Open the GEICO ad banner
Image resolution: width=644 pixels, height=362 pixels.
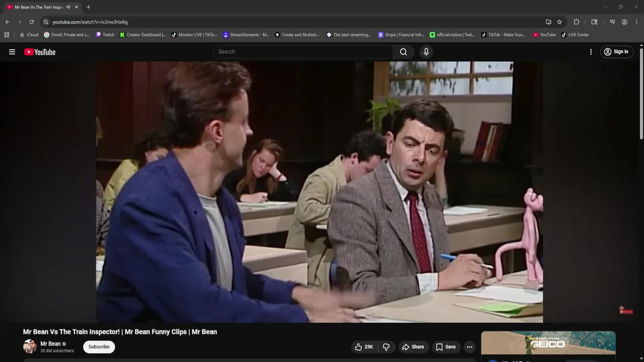tap(548, 343)
